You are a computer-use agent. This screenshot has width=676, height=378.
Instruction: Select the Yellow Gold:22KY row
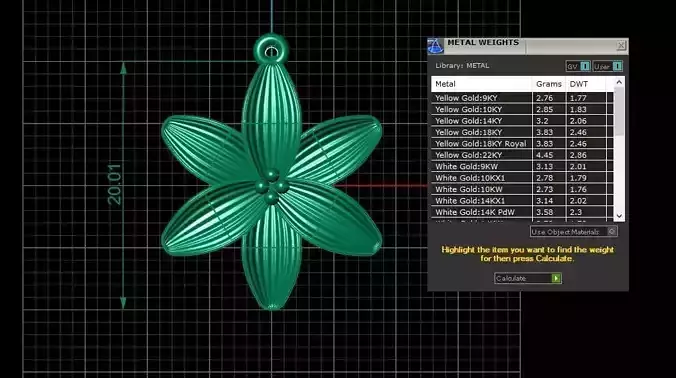[522, 155]
